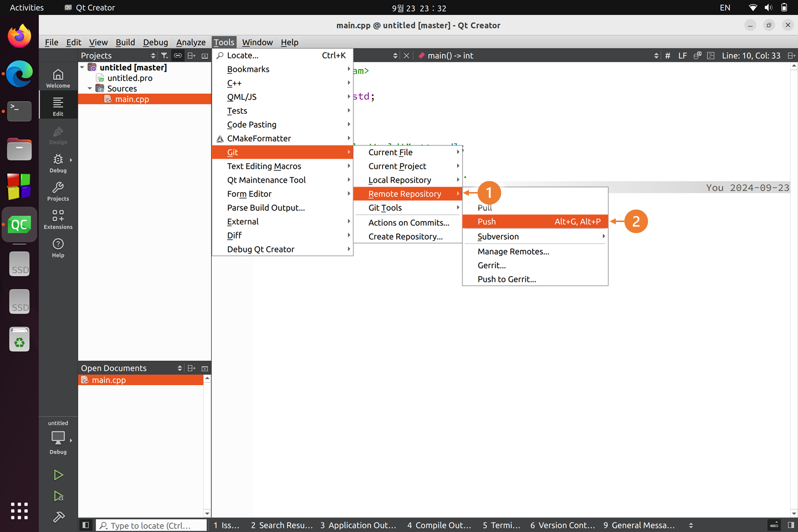This screenshot has height=532, width=798.
Task: Collapse the Sources folder node
Action: [x=90, y=88]
